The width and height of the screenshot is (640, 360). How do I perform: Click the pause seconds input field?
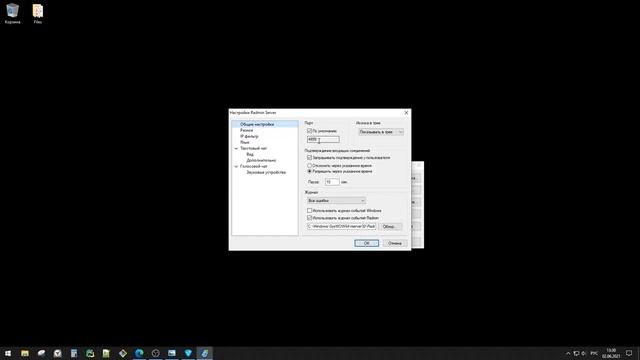[332, 182]
